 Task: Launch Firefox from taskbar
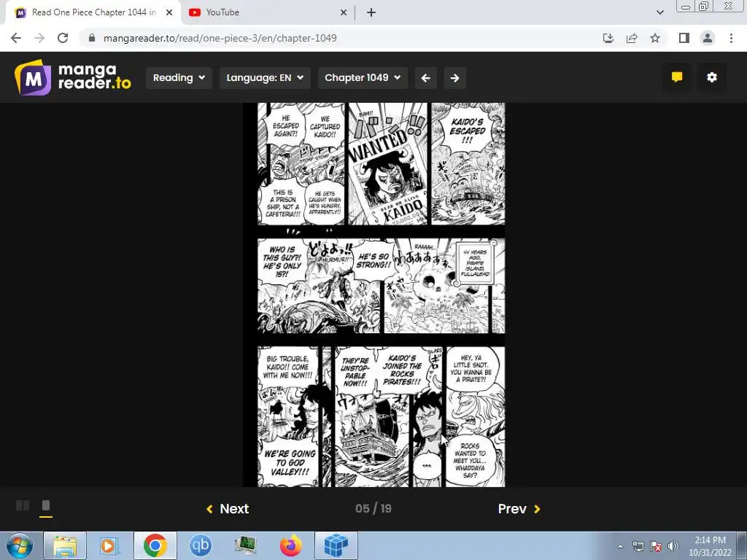pos(291,545)
